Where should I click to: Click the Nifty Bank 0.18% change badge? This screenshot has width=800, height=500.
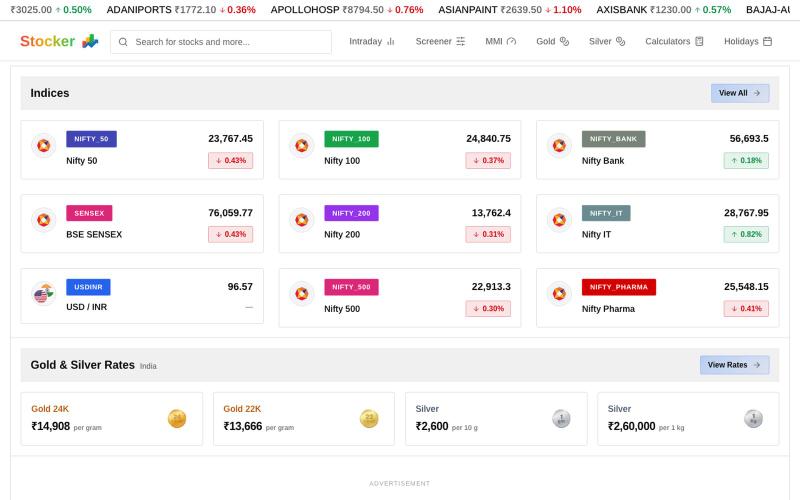746,161
